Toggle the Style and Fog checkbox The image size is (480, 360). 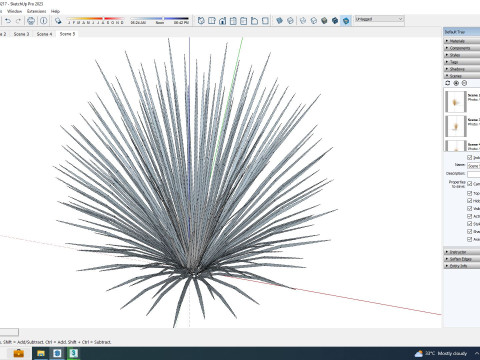click(470, 224)
